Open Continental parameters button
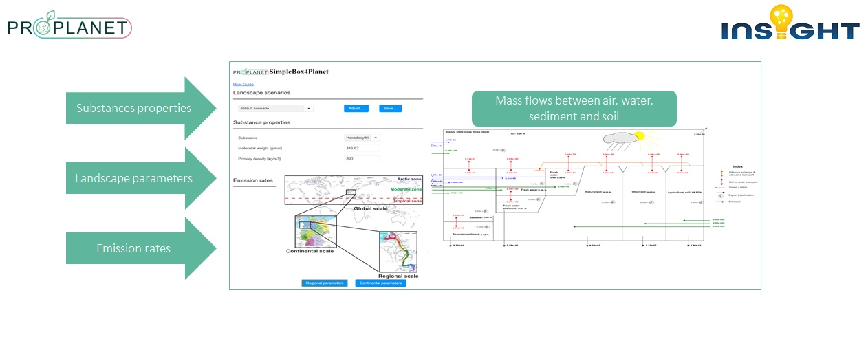This screenshot has width=868, height=348. 380,283
